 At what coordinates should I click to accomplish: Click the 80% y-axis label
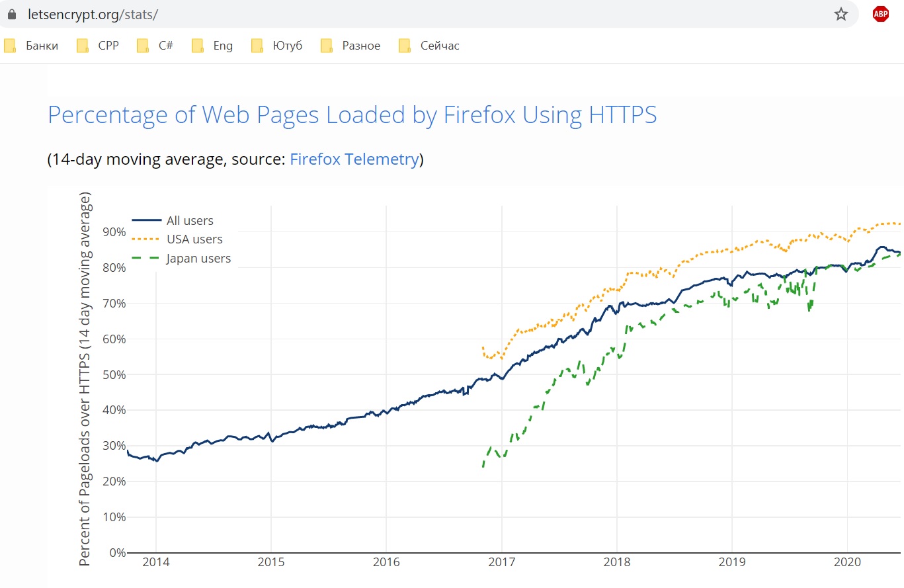113,268
